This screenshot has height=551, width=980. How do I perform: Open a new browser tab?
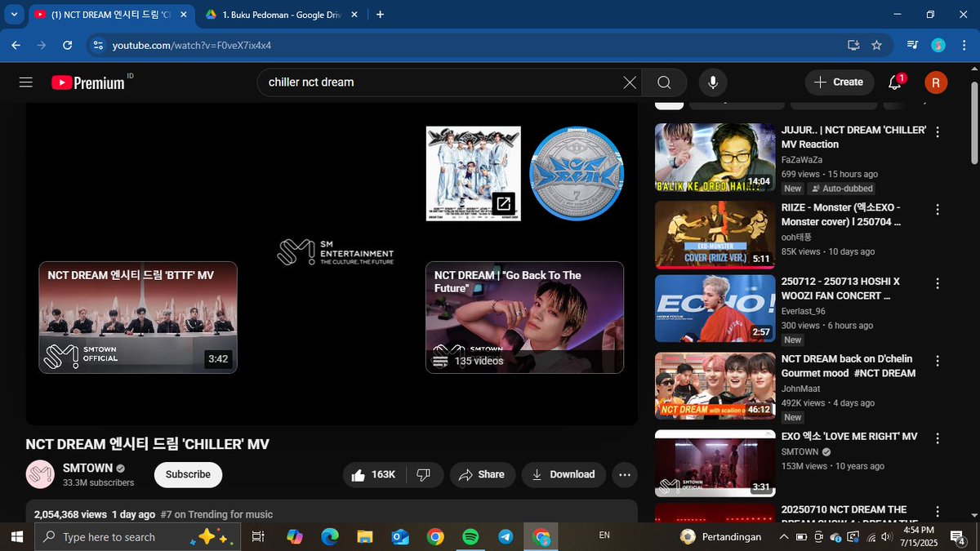point(380,15)
